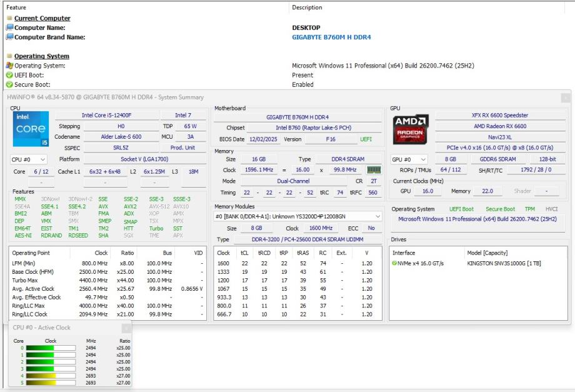This screenshot has height=392, width=575.
Task: Click the Prod. Unit field
Action: coord(183,148)
